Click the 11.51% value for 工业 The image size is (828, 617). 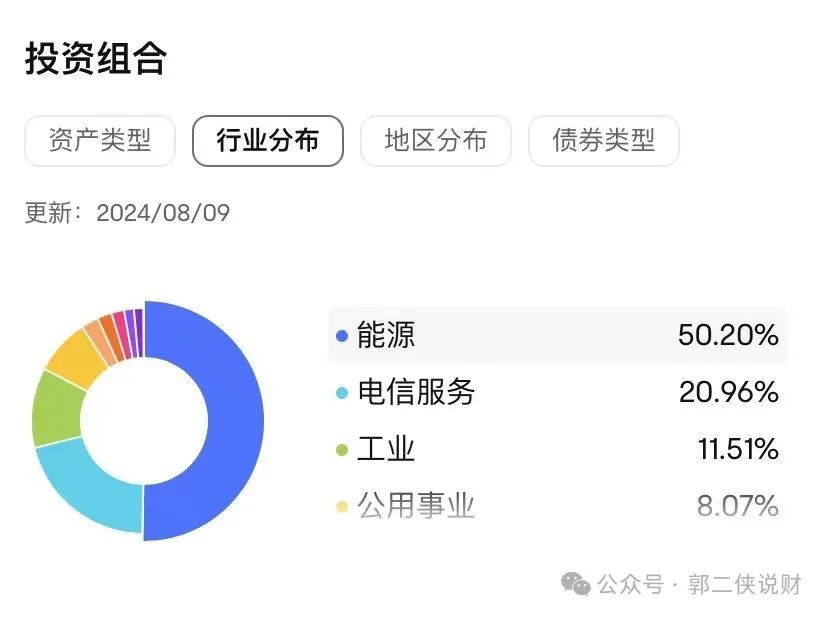[738, 450]
